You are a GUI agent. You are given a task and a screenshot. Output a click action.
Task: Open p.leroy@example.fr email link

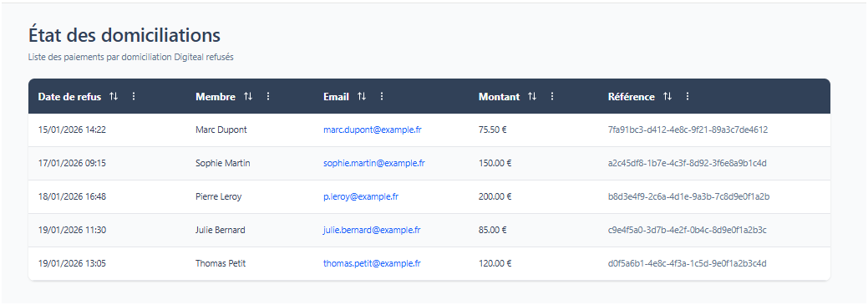361,196
